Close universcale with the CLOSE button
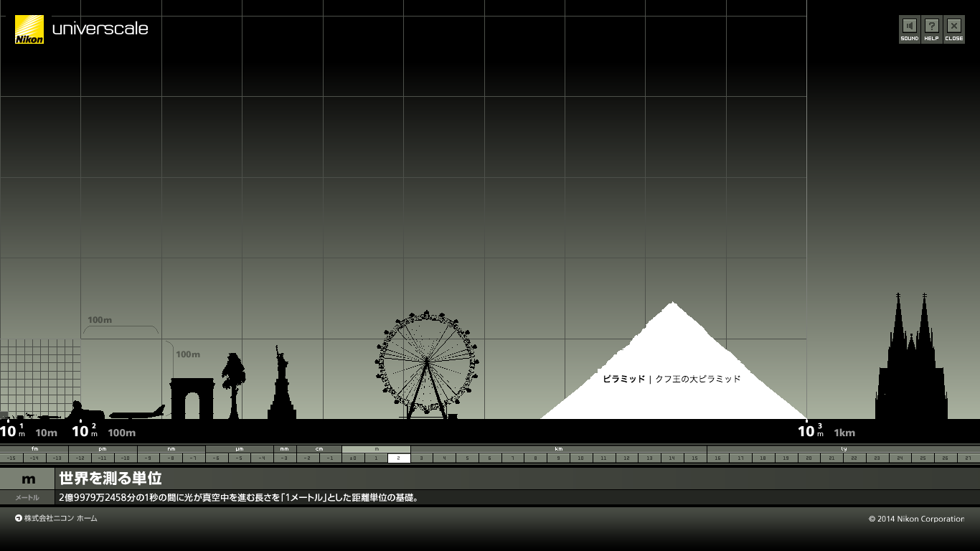Viewport: 980px width, 551px height. [x=954, y=29]
